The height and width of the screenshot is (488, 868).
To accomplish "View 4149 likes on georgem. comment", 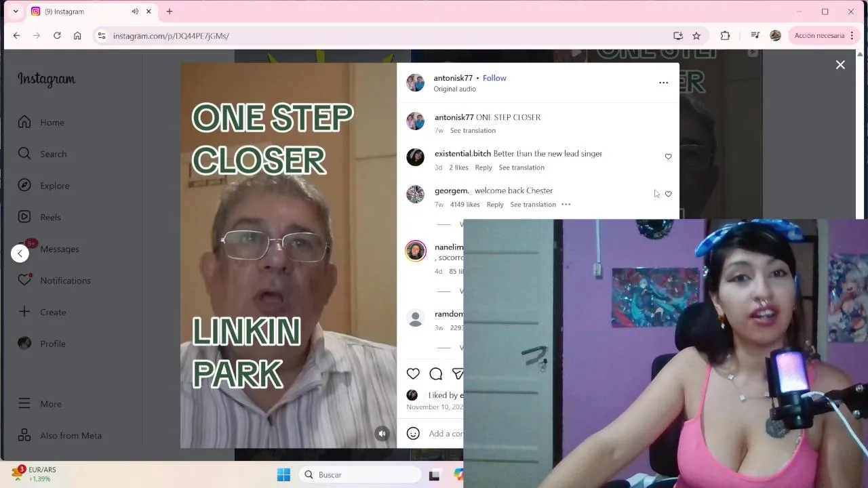I will [x=465, y=204].
